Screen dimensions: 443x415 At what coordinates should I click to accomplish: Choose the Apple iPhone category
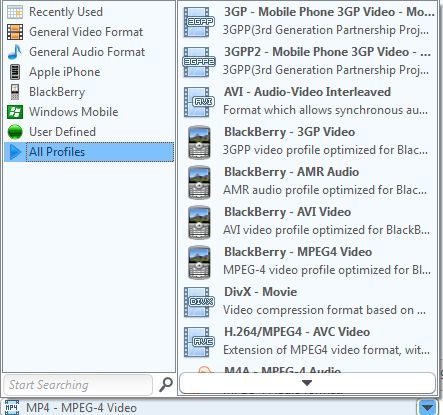pos(89,72)
